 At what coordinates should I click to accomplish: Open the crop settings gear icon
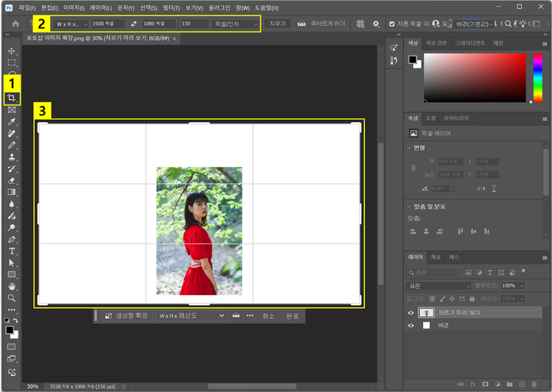(376, 24)
